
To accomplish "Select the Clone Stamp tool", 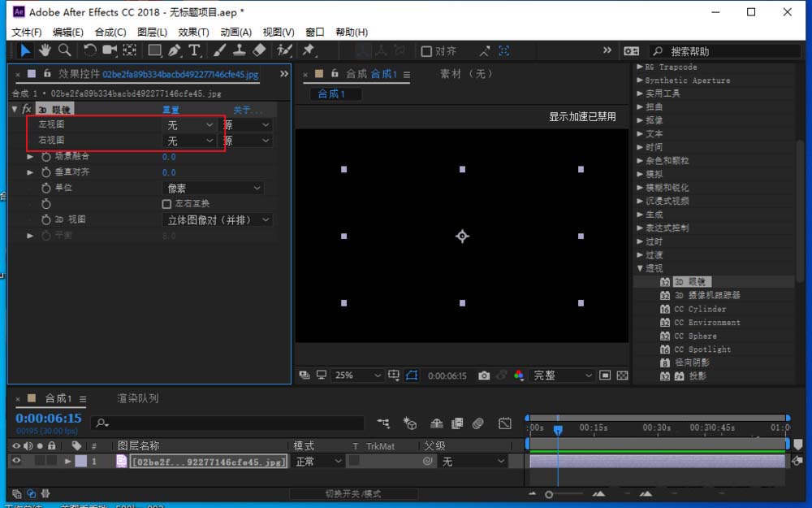I will [x=239, y=50].
